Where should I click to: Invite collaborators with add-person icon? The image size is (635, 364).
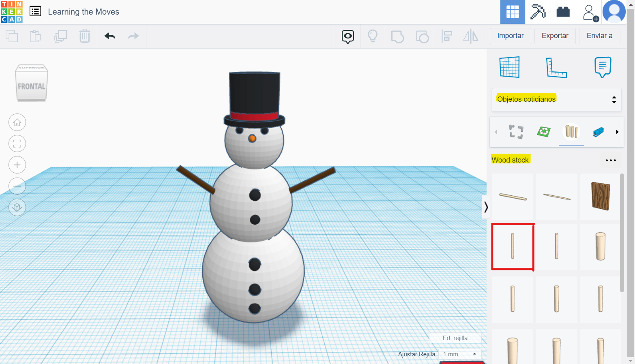tap(590, 13)
